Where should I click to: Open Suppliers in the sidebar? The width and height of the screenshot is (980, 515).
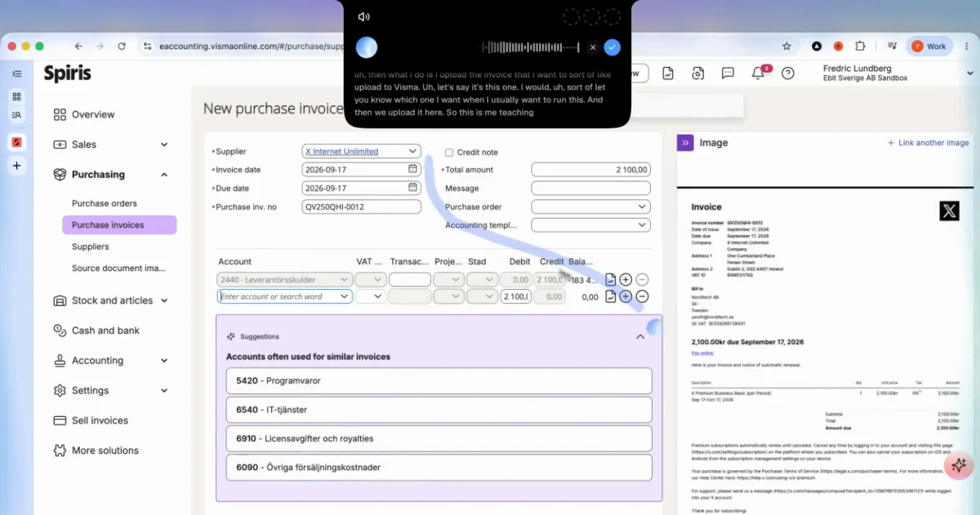pos(90,246)
